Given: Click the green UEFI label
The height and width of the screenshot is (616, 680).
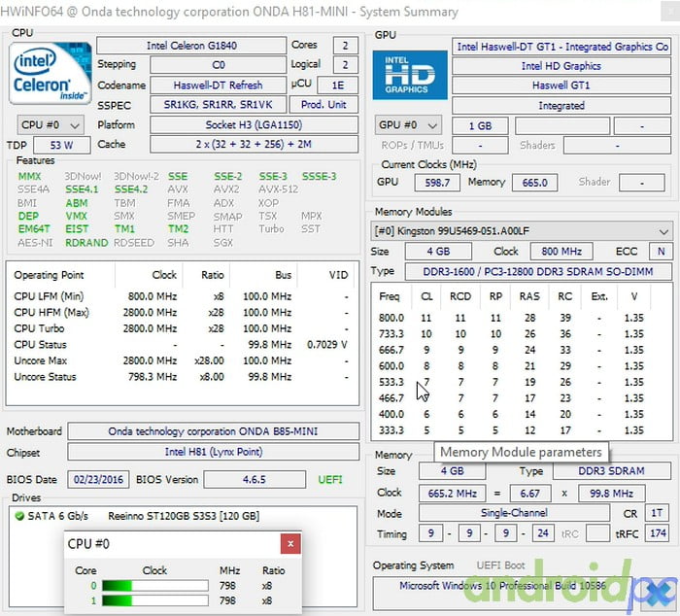Looking at the screenshot, I should tap(330, 479).
